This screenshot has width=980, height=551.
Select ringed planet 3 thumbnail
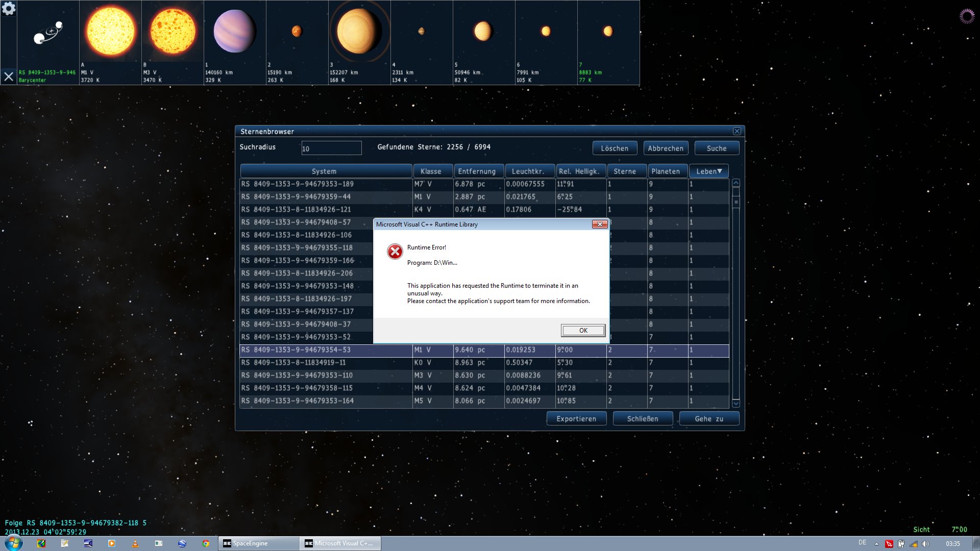359,32
